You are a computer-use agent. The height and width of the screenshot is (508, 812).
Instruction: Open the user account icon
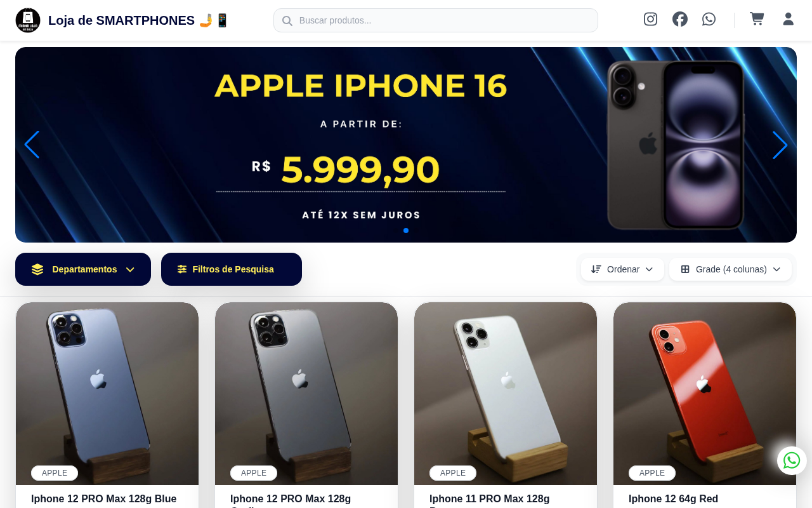click(x=788, y=19)
